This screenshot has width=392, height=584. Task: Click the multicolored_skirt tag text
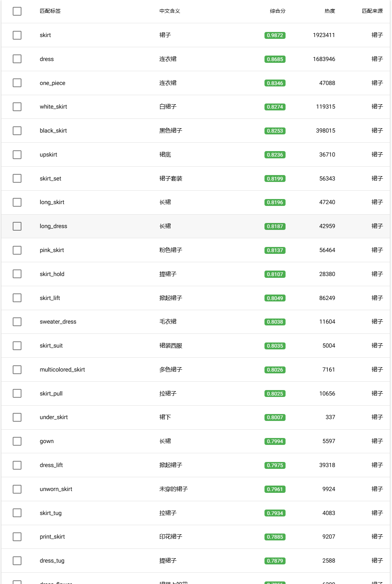click(62, 370)
